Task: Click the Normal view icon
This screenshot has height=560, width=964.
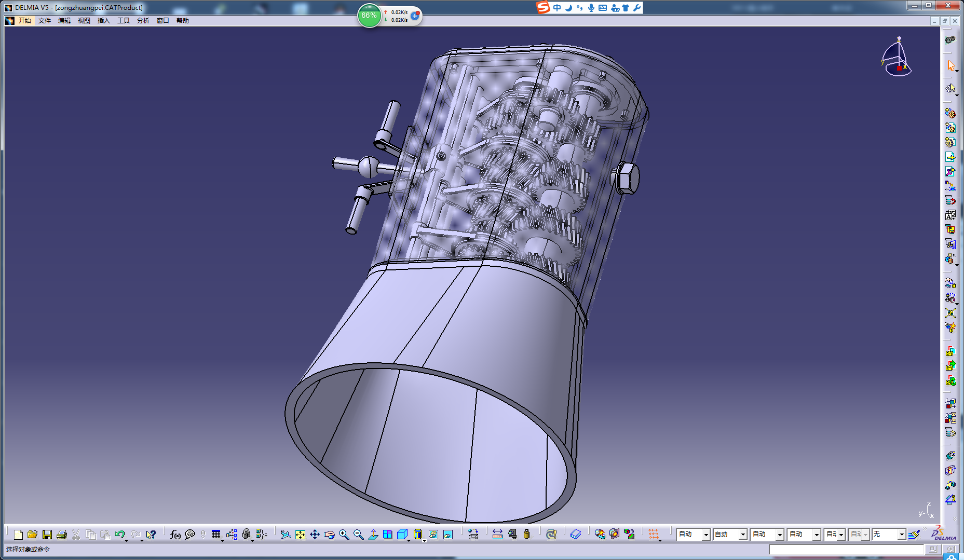Action: click(373, 534)
